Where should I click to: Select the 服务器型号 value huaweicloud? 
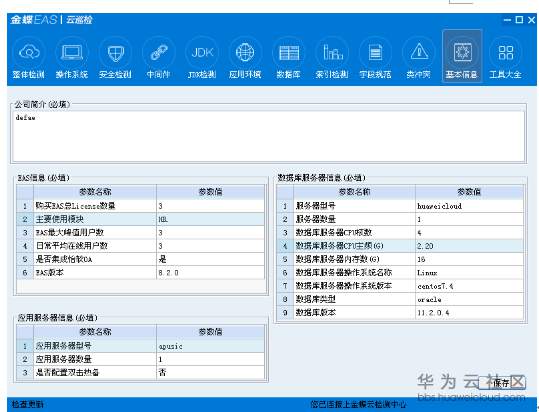point(469,206)
